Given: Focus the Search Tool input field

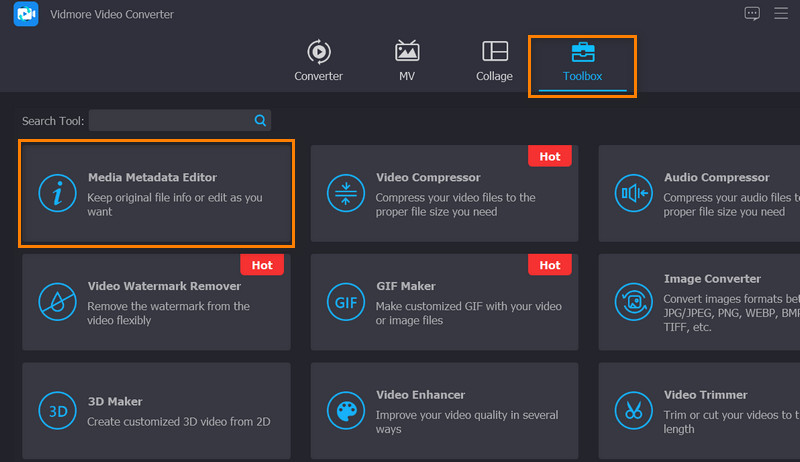Looking at the screenshot, I should (170, 120).
